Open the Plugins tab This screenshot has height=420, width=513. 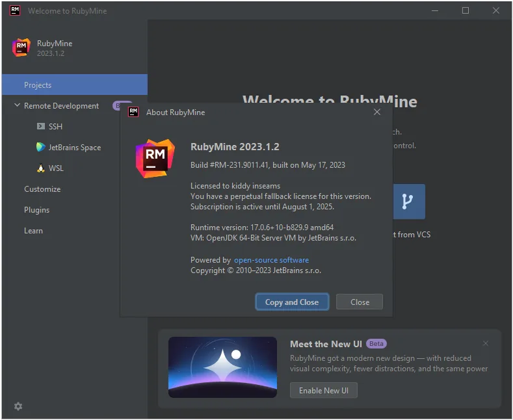(x=36, y=210)
